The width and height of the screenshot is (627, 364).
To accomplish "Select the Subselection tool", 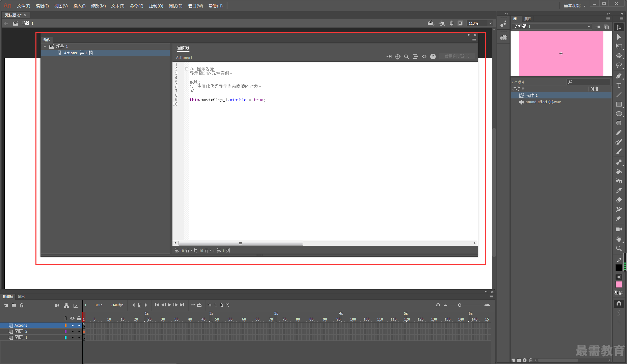I will click(619, 37).
